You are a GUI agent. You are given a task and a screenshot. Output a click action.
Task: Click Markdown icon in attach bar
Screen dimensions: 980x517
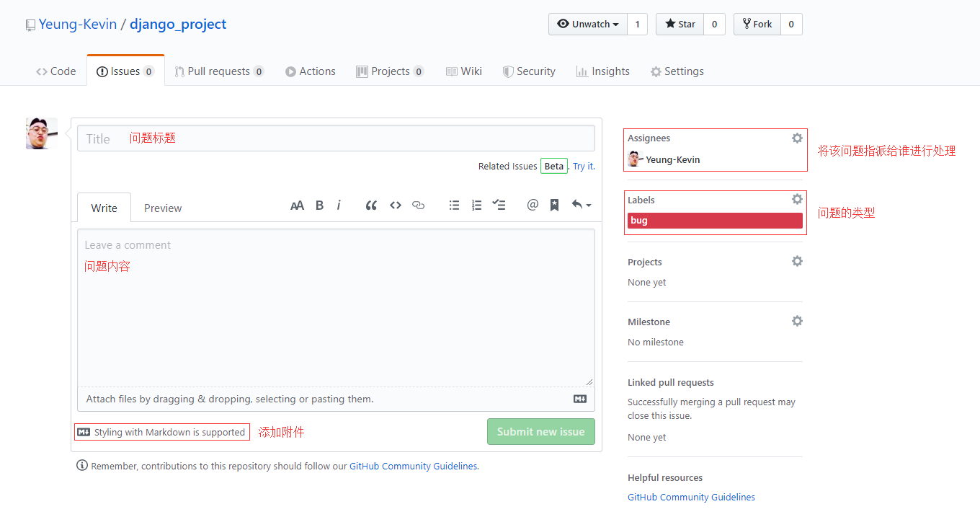[x=580, y=399]
